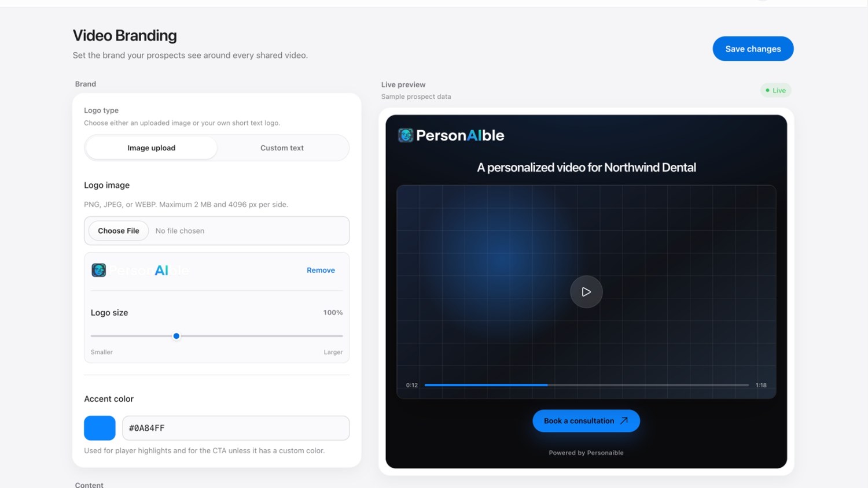This screenshot has height=488, width=868.
Task: Click the "0:12" elapsed time text
Action: point(412,385)
